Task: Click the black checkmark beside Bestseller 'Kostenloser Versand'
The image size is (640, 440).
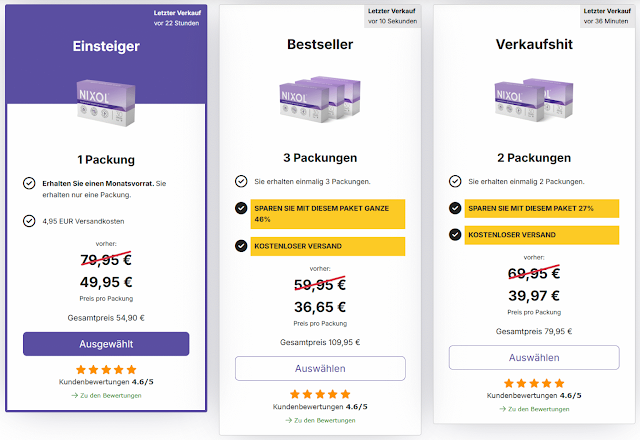Action: click(241, 246)
